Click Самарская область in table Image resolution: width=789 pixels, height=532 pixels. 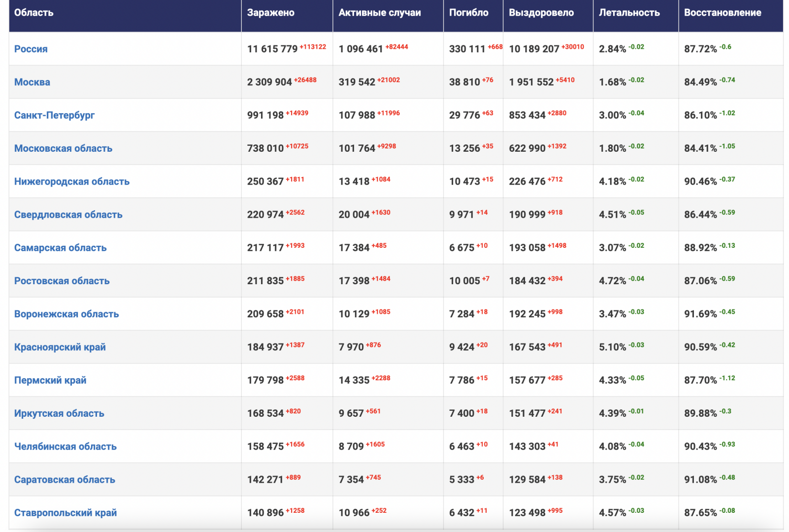(60, 247)
